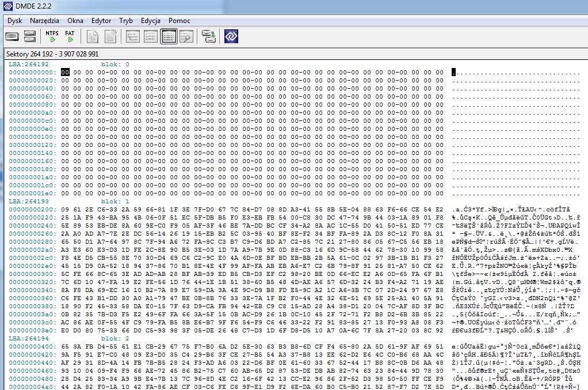Click offset 00000000300: row label

point(33,274)
